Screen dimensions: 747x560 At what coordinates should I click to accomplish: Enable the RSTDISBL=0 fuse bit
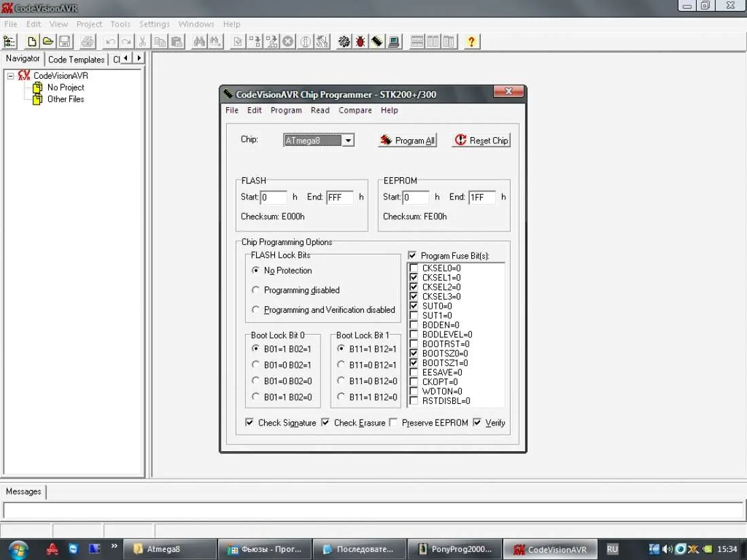pyautogui.click(x=414, y=400)
